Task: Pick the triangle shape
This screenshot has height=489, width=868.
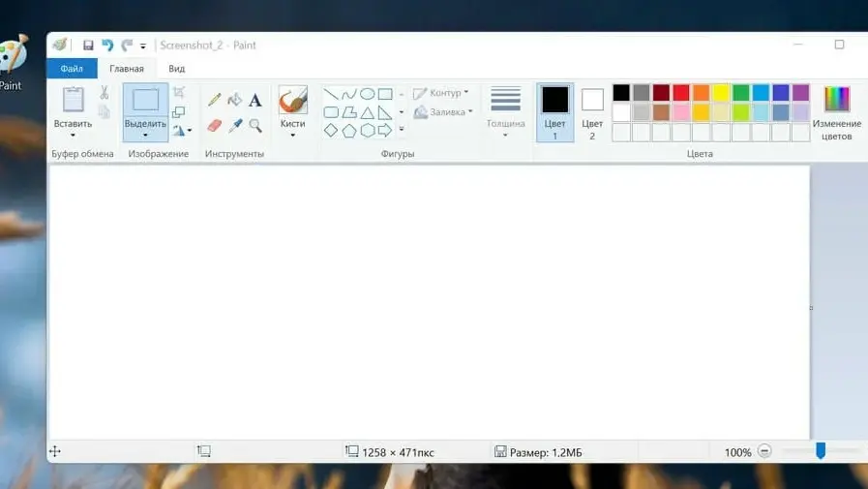Action: 367,112
